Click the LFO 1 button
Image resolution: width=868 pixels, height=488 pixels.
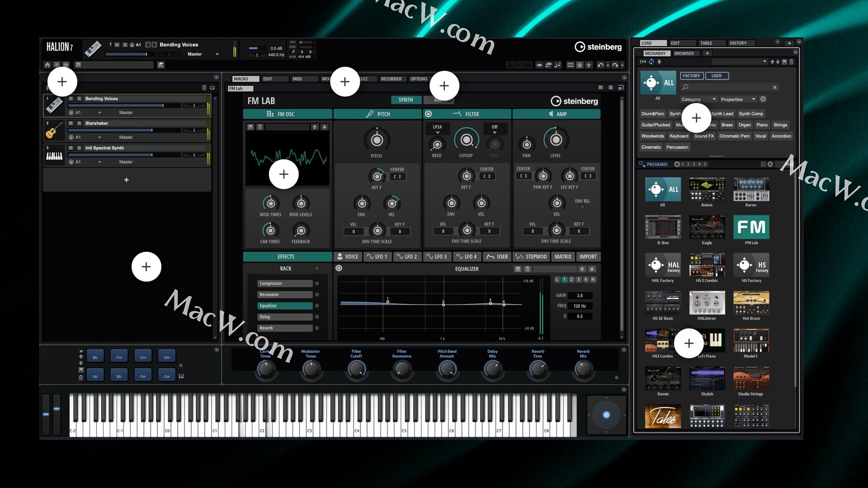377,257
